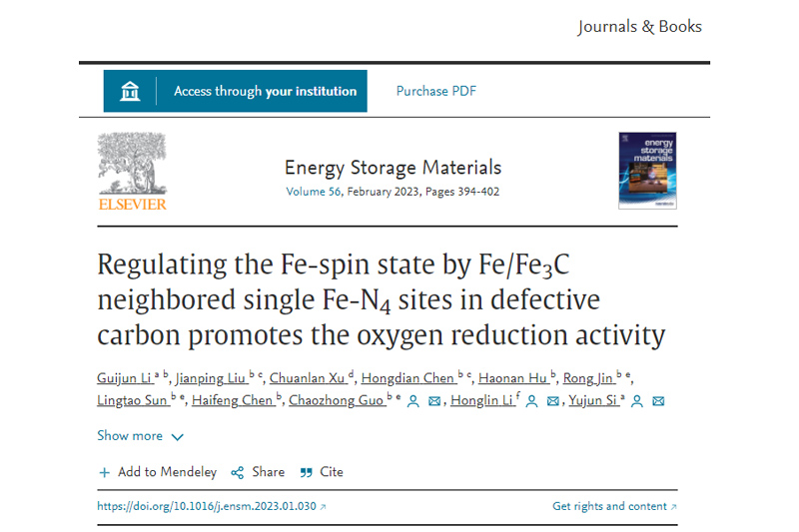Expand the Show more author details
Viewport: 799px width, 532px height.
(140, 436)
